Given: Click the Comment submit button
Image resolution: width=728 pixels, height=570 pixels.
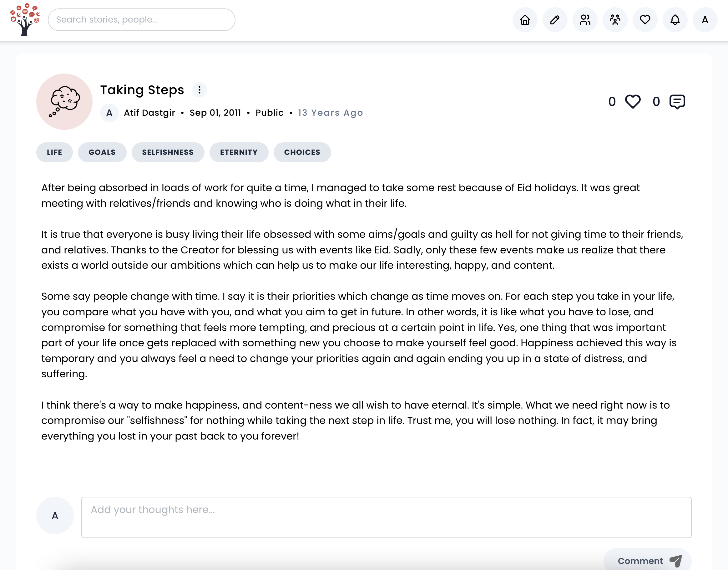Looking at the screenshot, I should (647, 560).
